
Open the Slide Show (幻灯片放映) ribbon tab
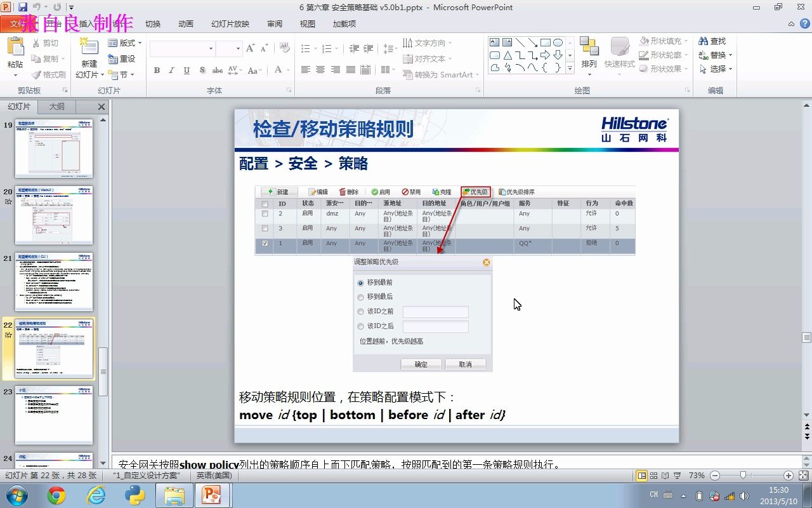coord(230,23)
